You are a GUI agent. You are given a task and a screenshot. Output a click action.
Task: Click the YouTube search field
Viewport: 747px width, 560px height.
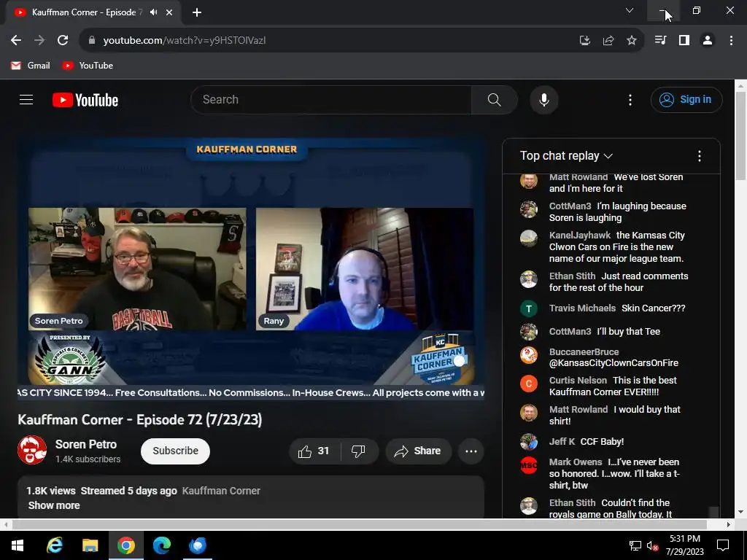coord(331,100)
